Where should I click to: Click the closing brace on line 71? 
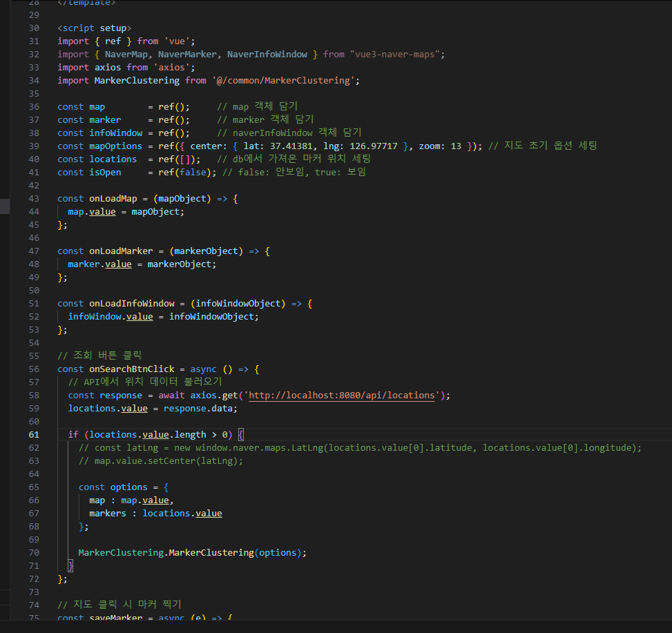tap(70, 566)
